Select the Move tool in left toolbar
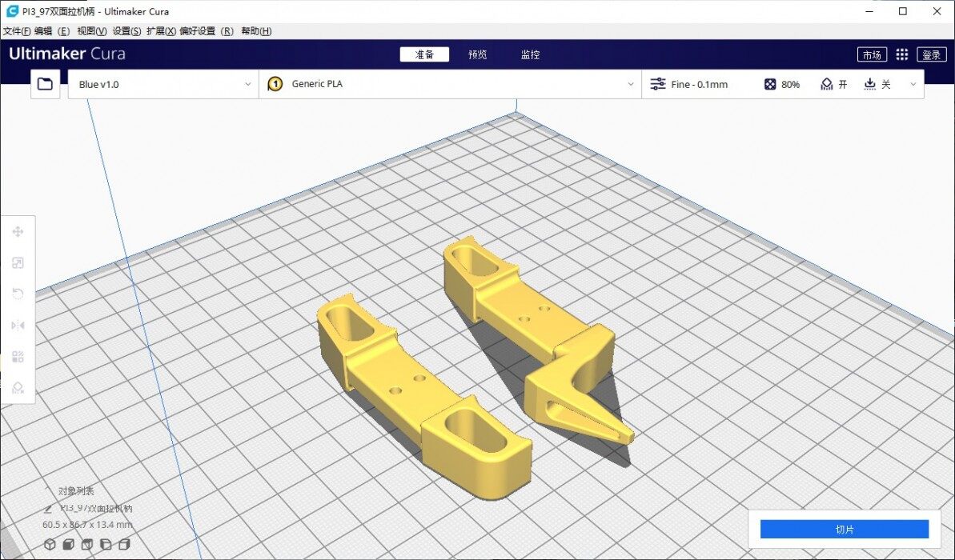Screen dimensions: 955x560 pyautogui.click(x=18, y=232)
